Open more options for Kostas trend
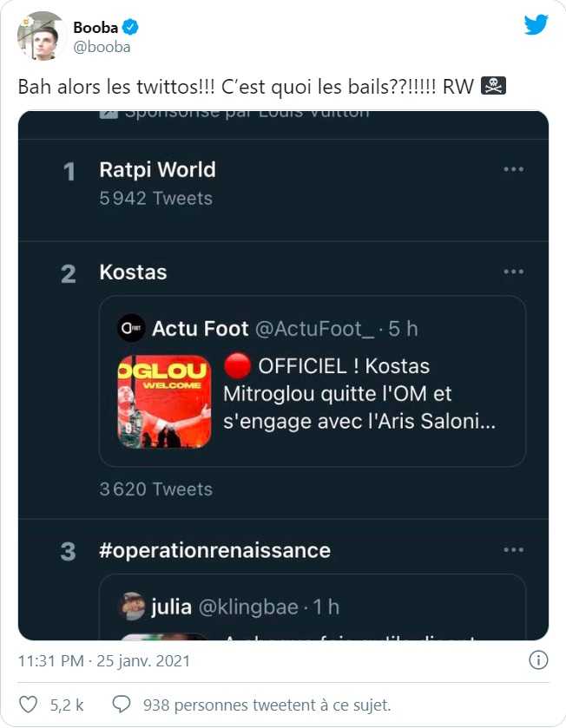 click(x=514, y=272)
